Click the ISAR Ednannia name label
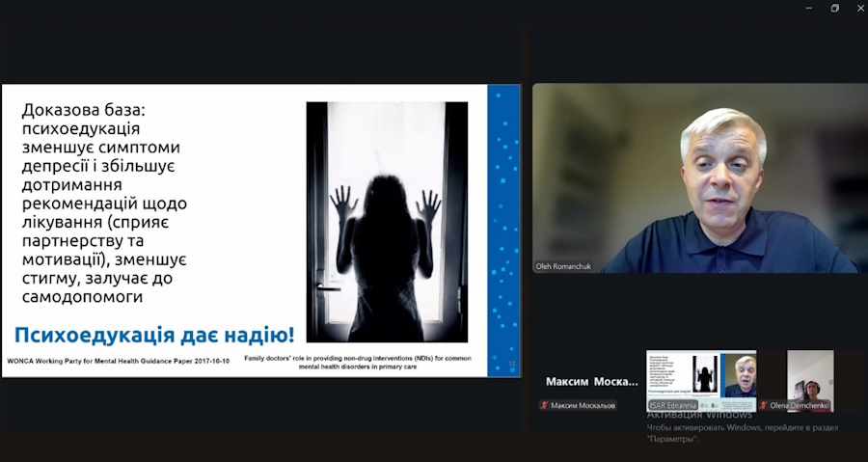This screenshot has width=868, height=462. coord(673,406)
